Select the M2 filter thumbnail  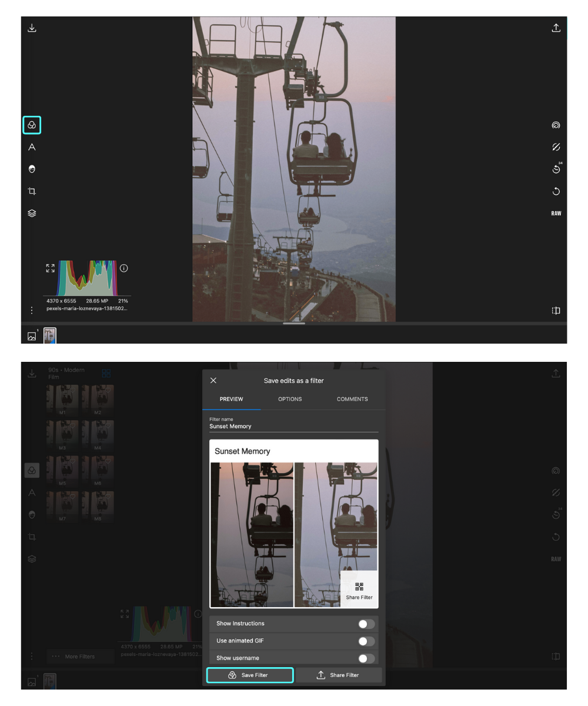(98, 400)
